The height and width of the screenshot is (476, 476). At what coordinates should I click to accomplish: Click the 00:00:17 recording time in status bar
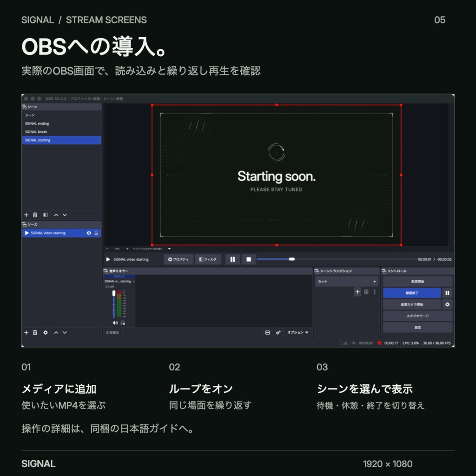tap(391, 343)
